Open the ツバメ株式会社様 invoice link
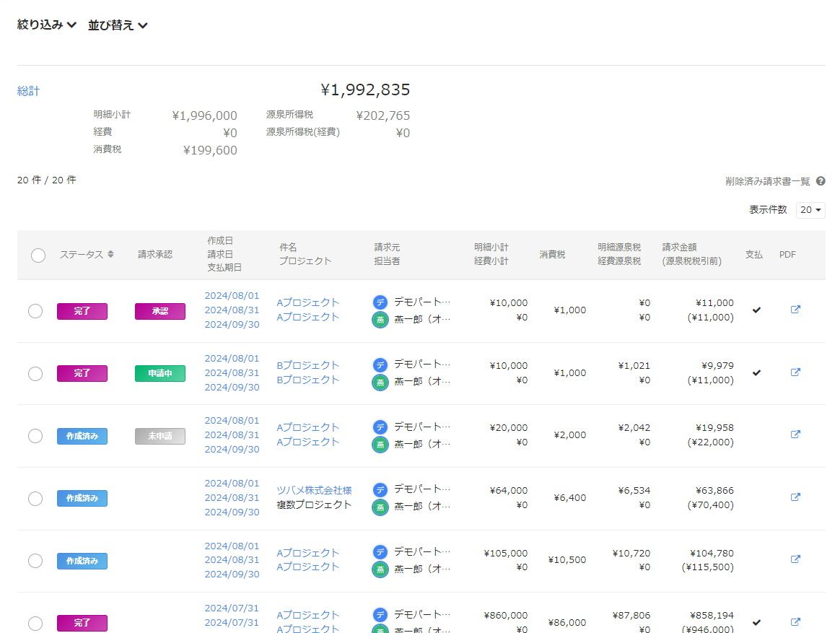Image resolution: width=840 pixels, height=633 pixels. pos(314,490)
